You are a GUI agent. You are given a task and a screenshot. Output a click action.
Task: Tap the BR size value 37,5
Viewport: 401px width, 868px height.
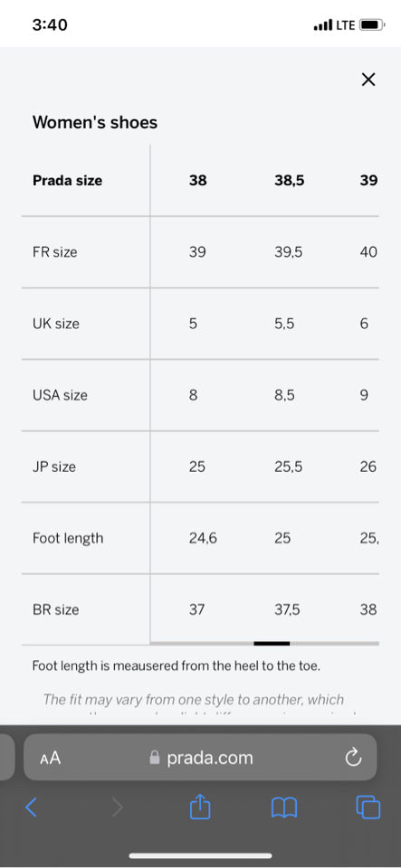tap(287, 609)
